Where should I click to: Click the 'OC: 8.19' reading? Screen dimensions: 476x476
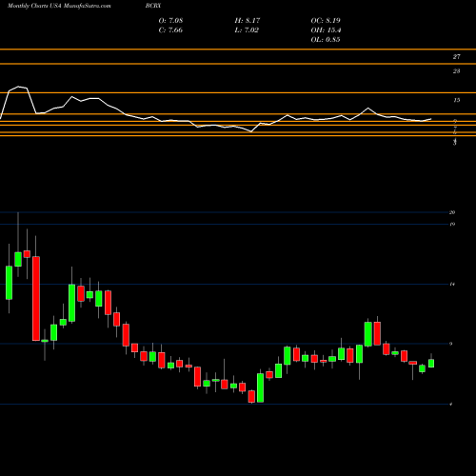pos(326,21)
